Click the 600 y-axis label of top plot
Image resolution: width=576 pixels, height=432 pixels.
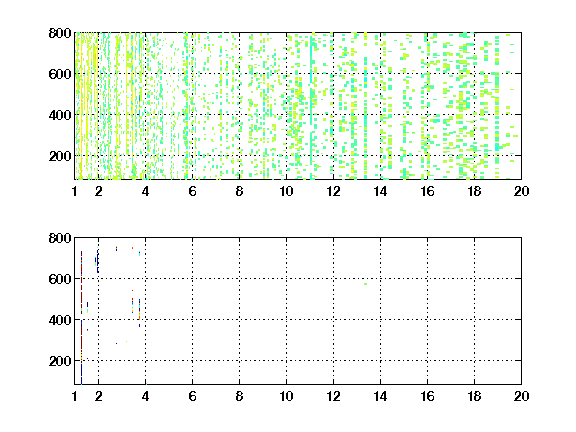pyautogui.click(x=60, y=74)
